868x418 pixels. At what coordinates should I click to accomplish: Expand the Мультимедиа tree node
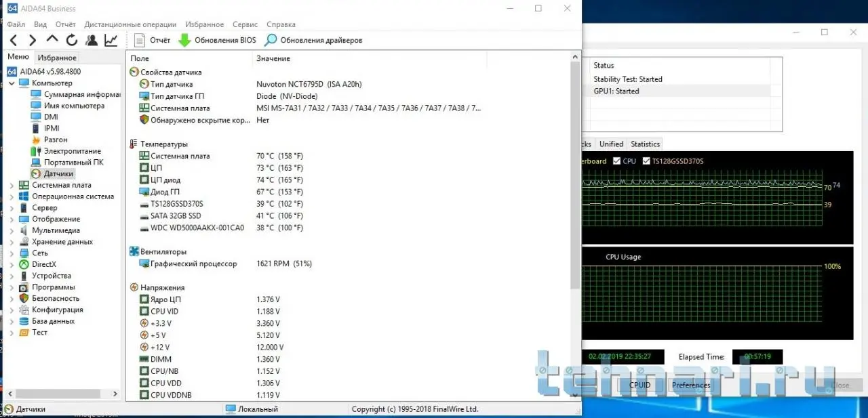click(x=12, y=230)
